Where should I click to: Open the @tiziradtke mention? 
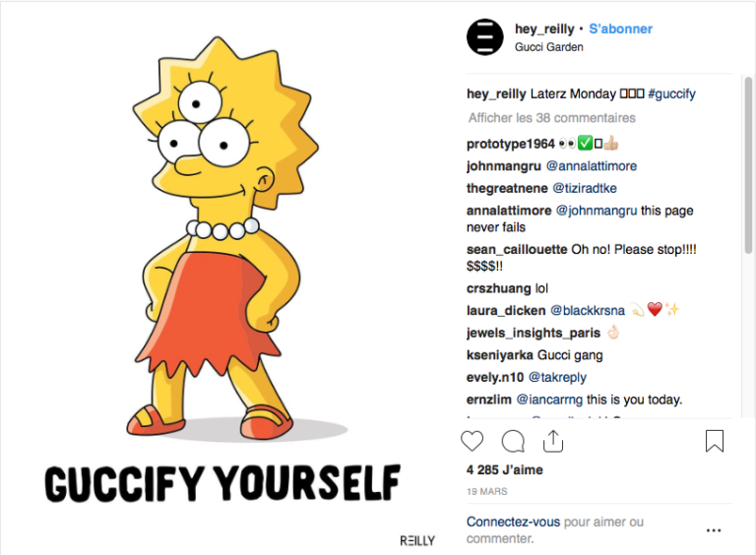[585, 188]
